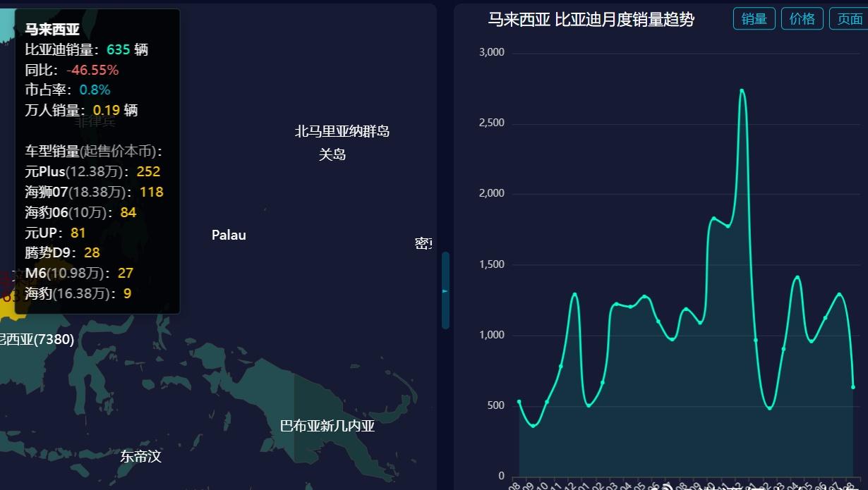This screenshot has height=490, width=868.
Task: Select the Palau label on the map
Action: point(229,235)
